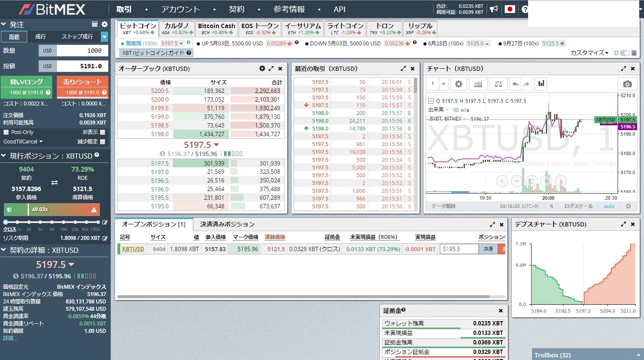Expand the order book panel to fullscreen
The height and width of the screenshot is (360, 644).
pos(271,68)
